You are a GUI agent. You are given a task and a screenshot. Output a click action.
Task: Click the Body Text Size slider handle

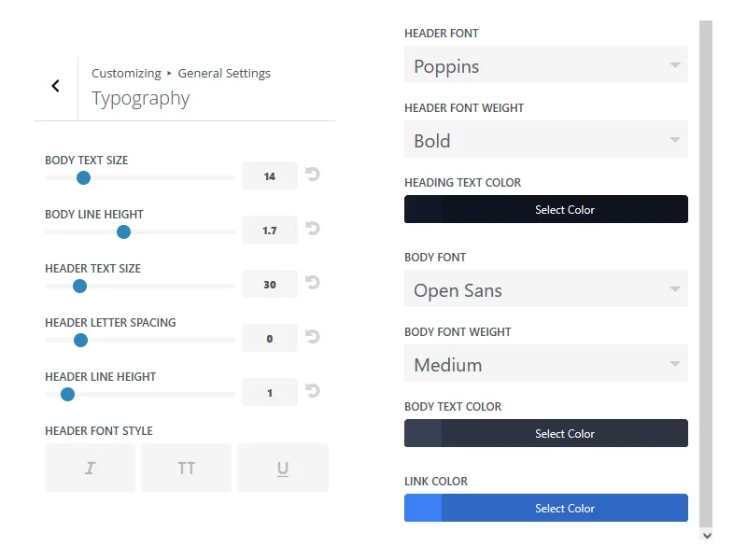point(83,178)
